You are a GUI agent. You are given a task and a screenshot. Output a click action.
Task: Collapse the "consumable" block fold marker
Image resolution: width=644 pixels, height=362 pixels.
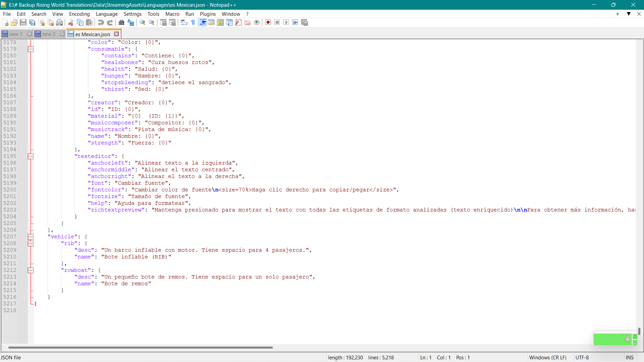coord(31,49)
